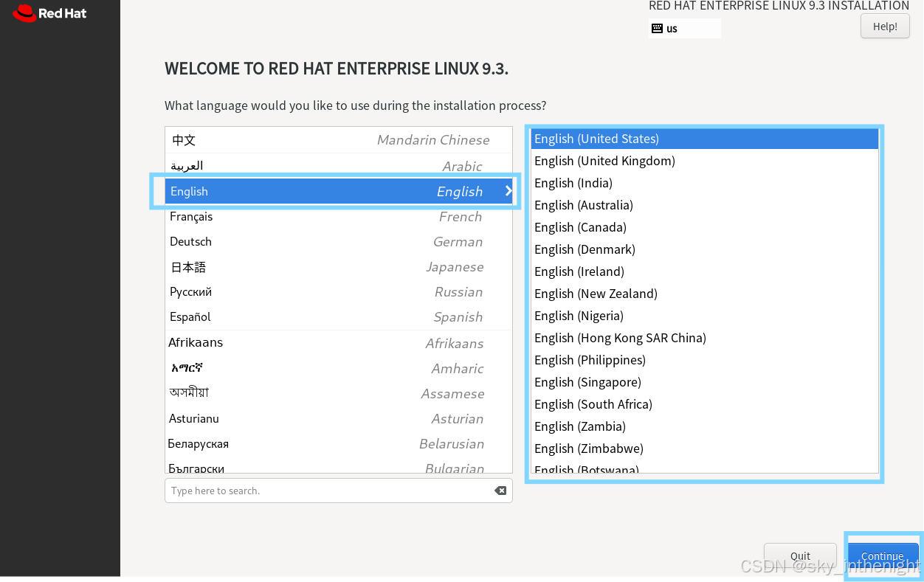
Task: Pick Afrikaans language row
Action: click(x=338, y=343)
